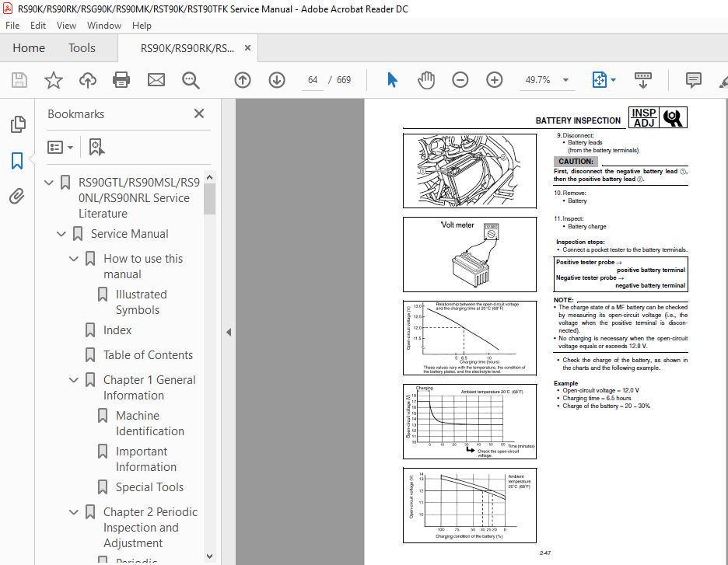Screen dimensions: 728x565
Task: Collapse the navigation pane with side arrow
Action: click(229, 332)
